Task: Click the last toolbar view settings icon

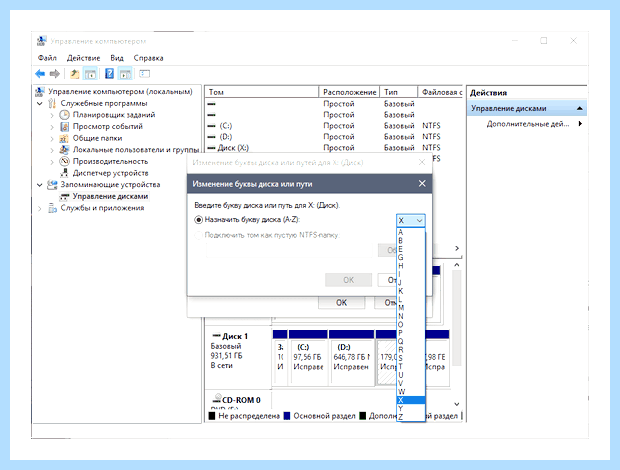Action: click(145, 74)
